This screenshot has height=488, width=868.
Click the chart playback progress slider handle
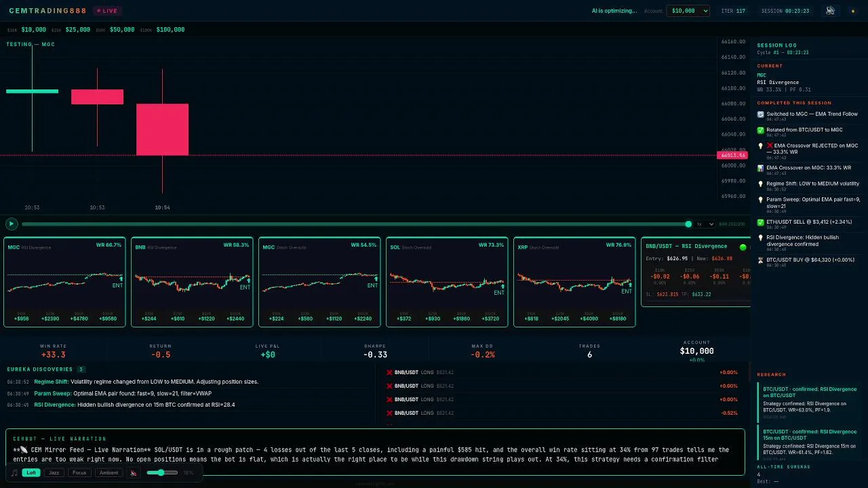click(x=688, y=224)
